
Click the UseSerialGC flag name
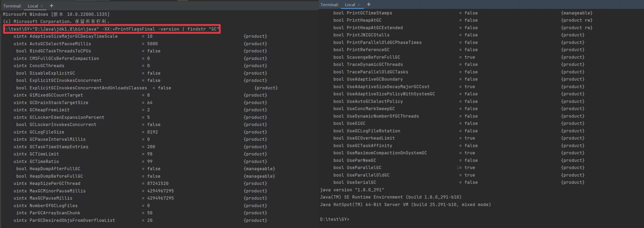[x=361, y=182]
